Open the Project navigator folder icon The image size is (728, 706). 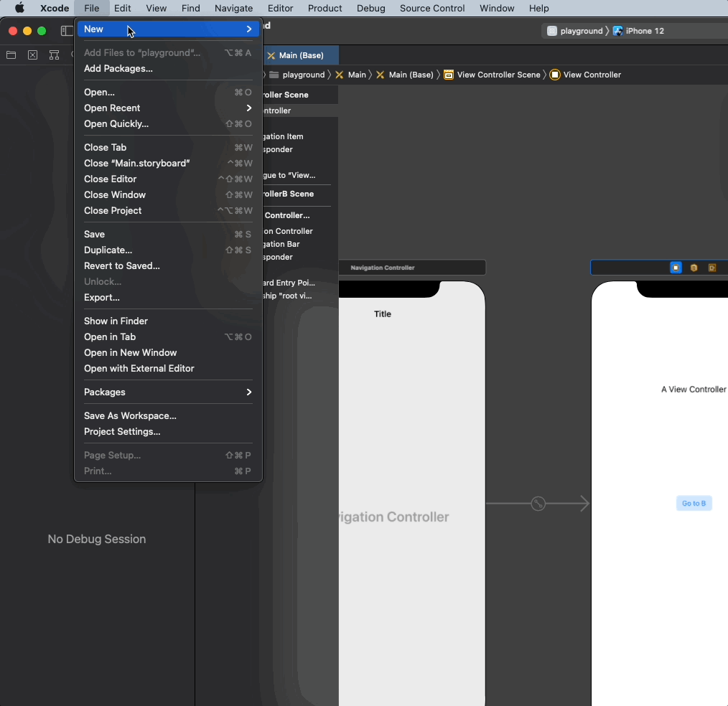pos(11,55)
